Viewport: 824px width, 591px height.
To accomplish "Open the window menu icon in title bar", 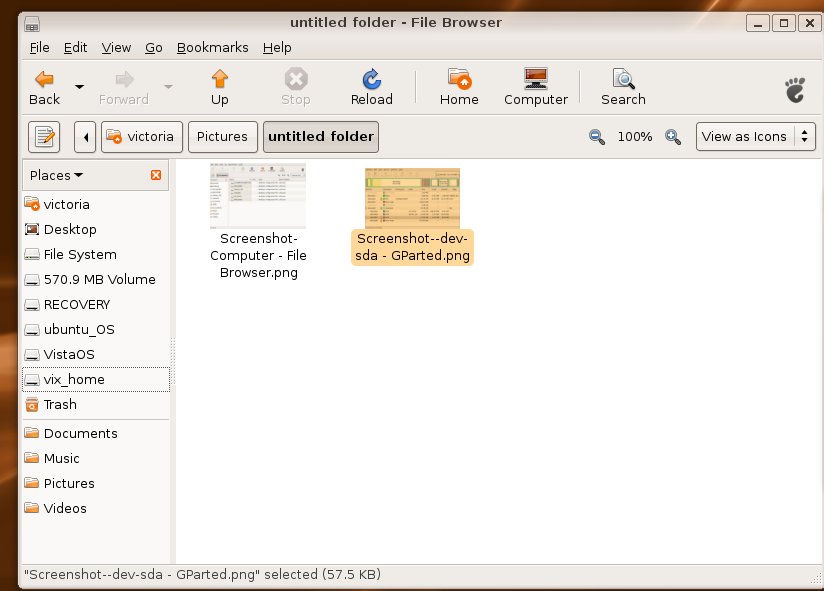I will coord(32,24).
